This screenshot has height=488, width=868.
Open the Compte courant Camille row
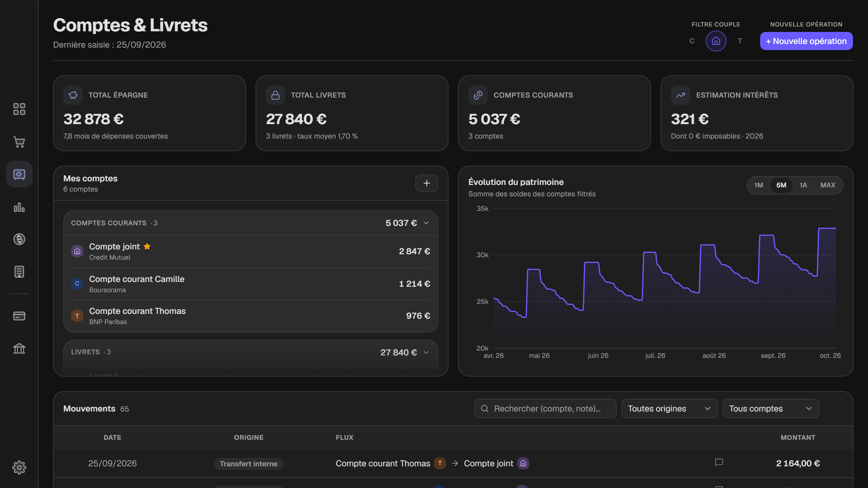click(x=251, y=284)
